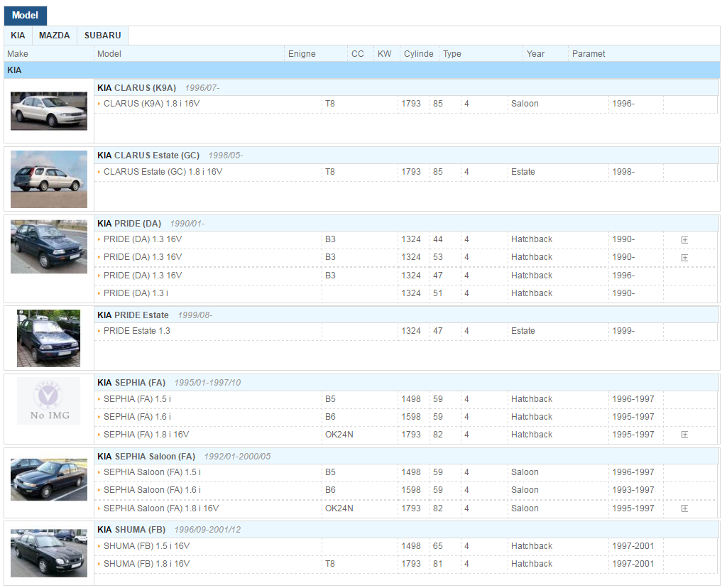Viewport: 727px width, 588px height.
Task: Expand parameters for SEPHIA (FA) 1.8 i 16V
Action: tap(684, 435)
